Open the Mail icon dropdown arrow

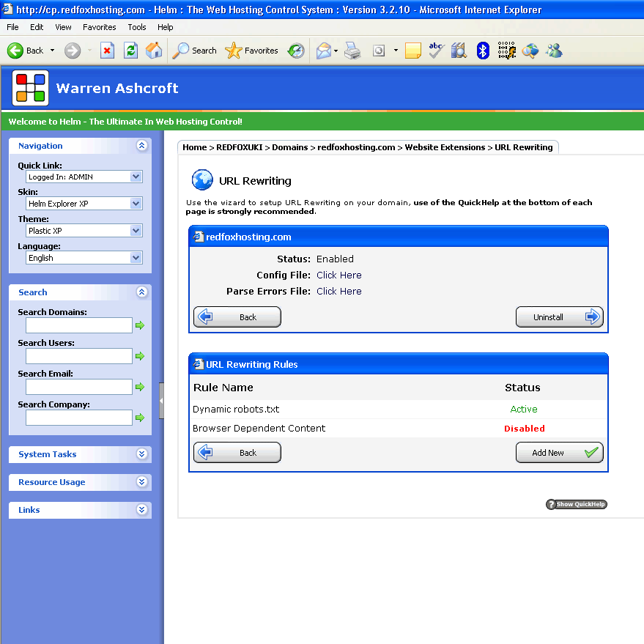336,51
